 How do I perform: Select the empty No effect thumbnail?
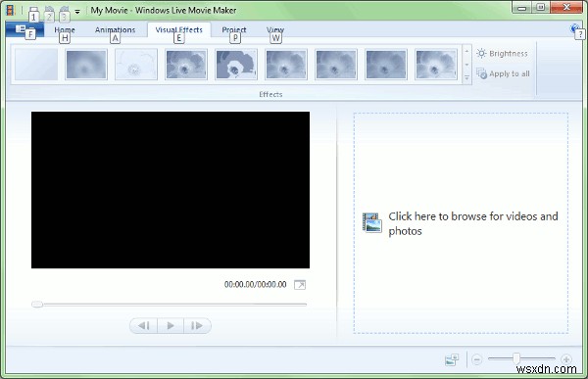tap(36, 65)
